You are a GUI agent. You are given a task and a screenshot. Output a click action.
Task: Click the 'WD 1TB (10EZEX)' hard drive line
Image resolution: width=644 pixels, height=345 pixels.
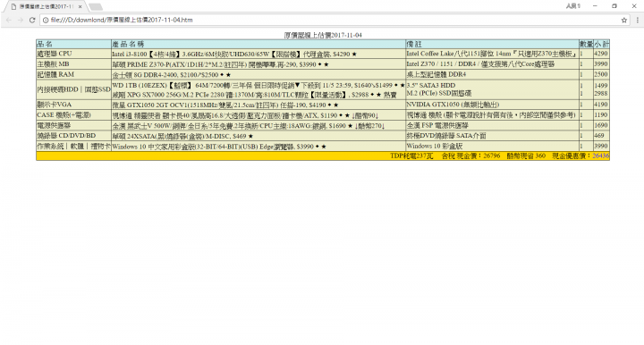258,85
